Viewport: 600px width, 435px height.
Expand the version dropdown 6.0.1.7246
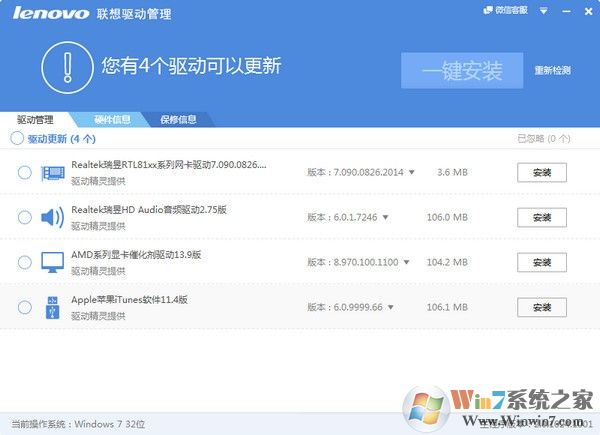point(386,218)
